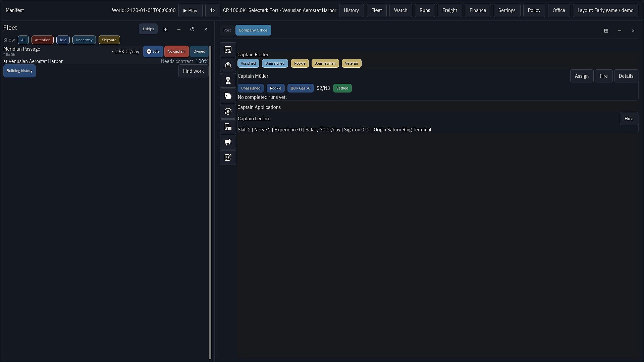644x362 pixels.
Task: Switch to the Company Office tab
Action: coord(253,30)
